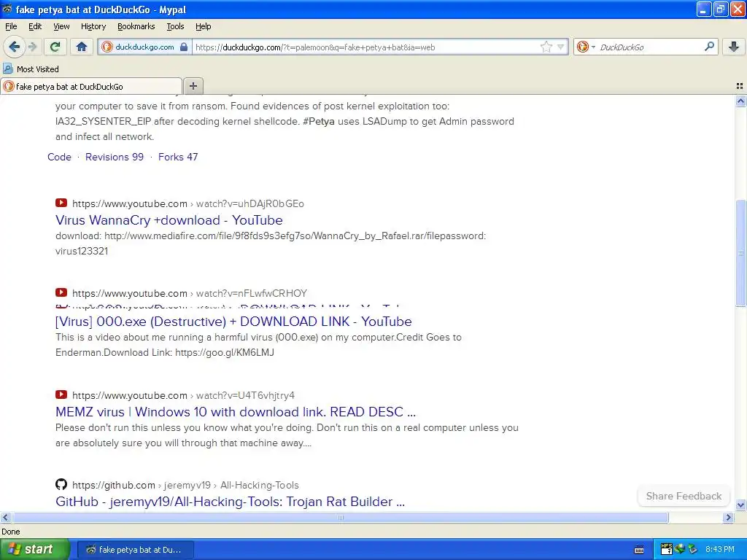Select the 'fake petya bat at DuckDuckGo' tab
This screenshot has height=560, width=747.
pyautogui.click(x=91, y=86)
